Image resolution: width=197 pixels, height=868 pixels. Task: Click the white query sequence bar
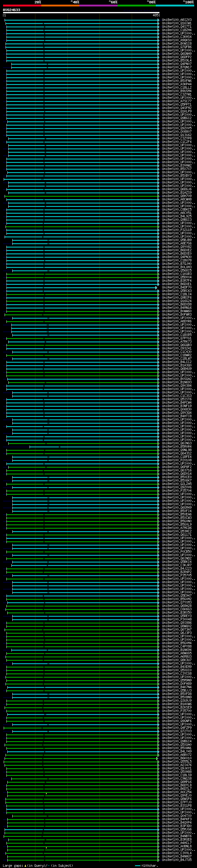[x=81, y=12]
